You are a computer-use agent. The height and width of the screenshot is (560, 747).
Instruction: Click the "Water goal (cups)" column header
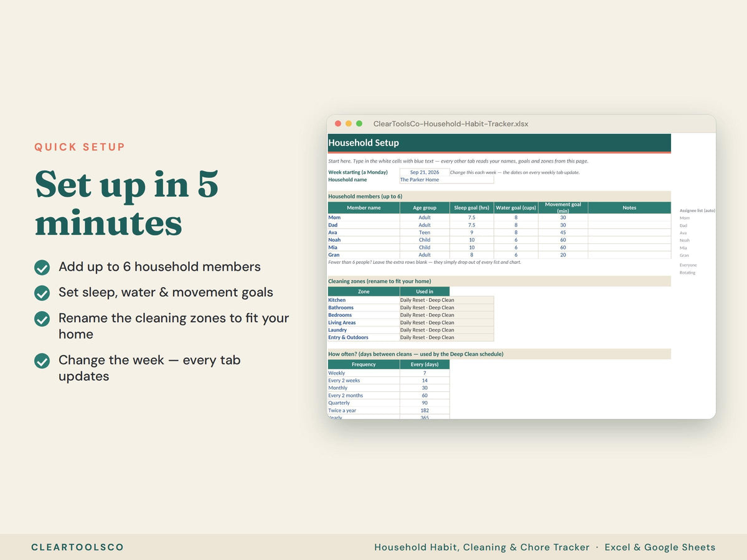[x=516, y=208]
